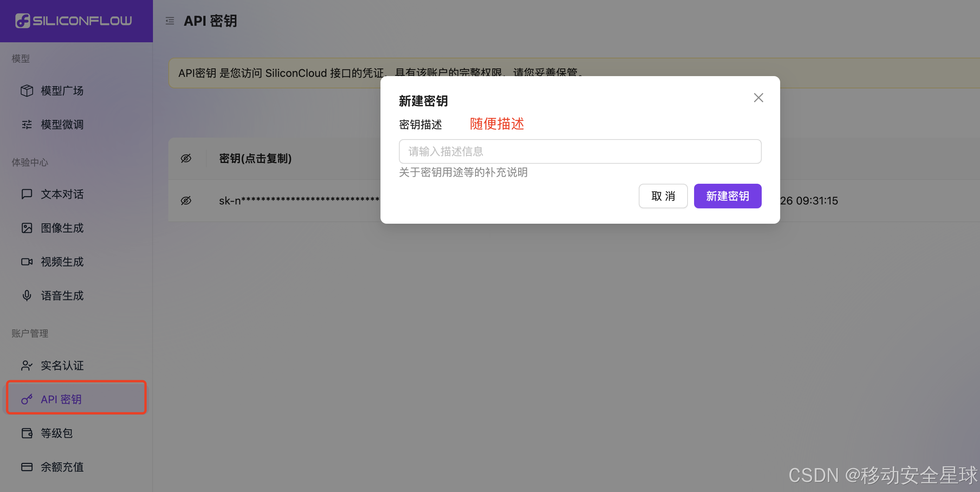Open 语音生成 microphone icon
Image resolution: width=980 pixels, height=492 pixels.
tap(27, 296)
